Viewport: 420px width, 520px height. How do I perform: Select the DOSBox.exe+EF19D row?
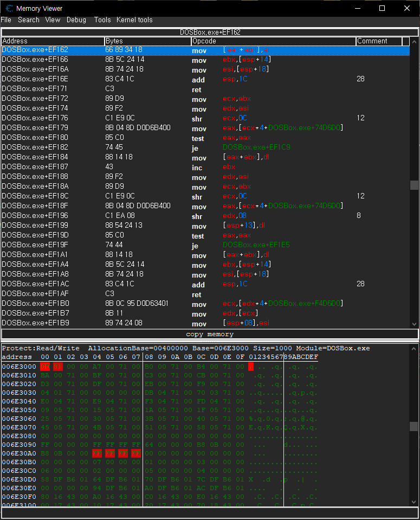(x=205, y=235)
